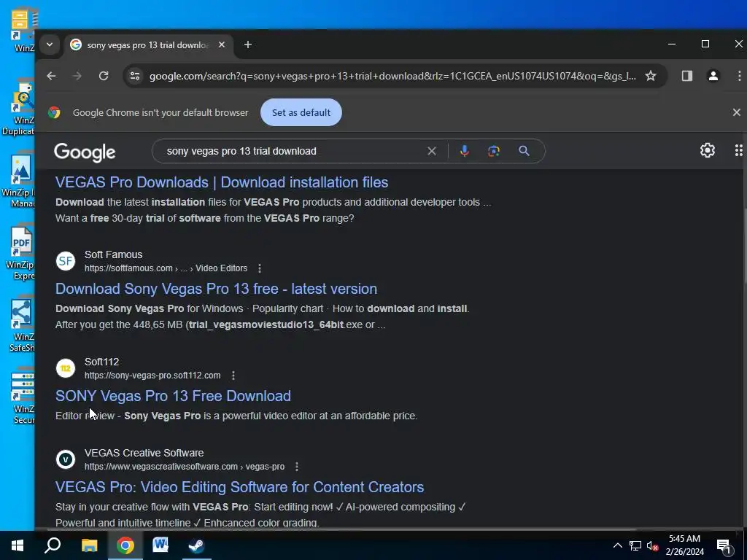Viewport: 747px width, 560px height.
Task: Open a new tab with plus button
Action: pos(248,44)
